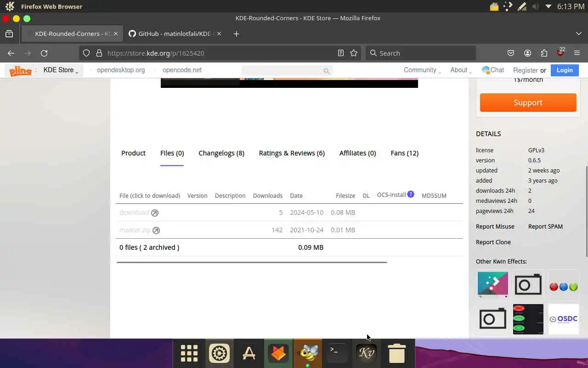The height and width of the screenshot is (368, 588).
Task: Open the Firefox hamburger menu
Action: [x=577, y=53]
